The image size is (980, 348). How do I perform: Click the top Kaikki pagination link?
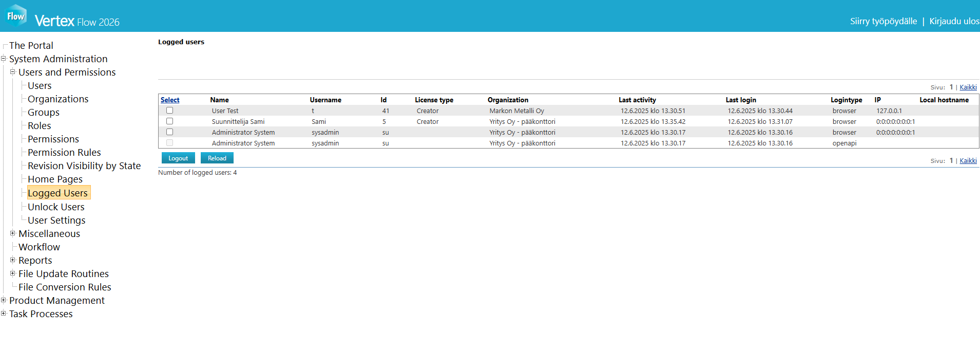point(968,87)
